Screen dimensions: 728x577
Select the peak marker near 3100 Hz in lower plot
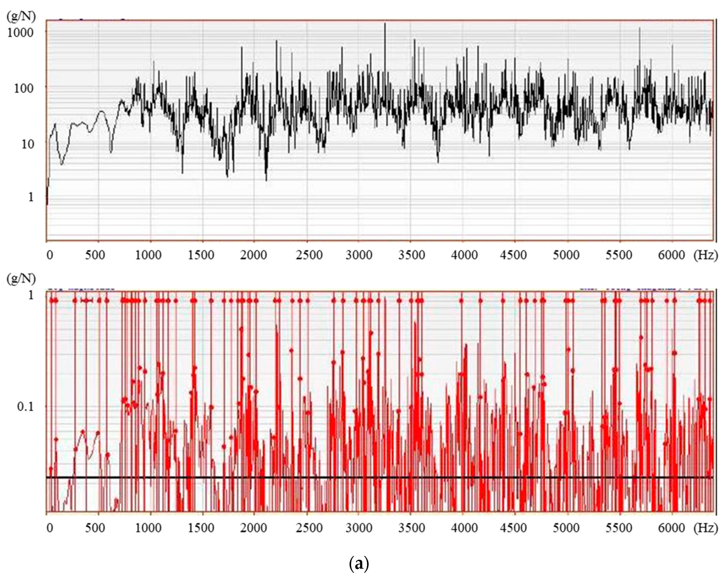(x=371, y=333)
